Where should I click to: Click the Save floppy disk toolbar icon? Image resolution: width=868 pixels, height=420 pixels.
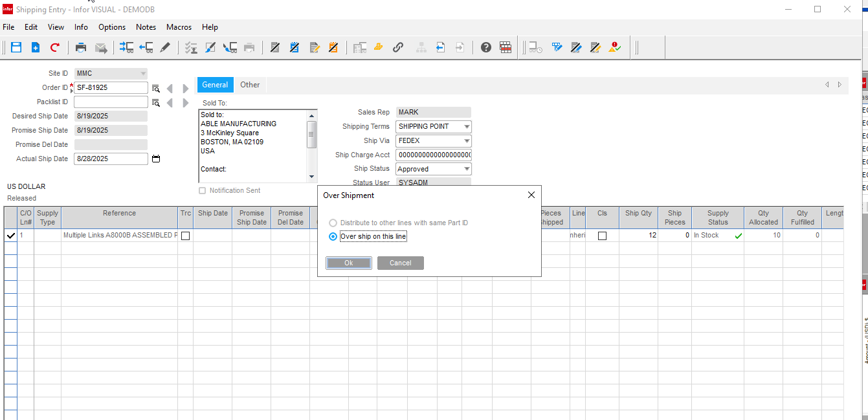(x=16, y=47)
